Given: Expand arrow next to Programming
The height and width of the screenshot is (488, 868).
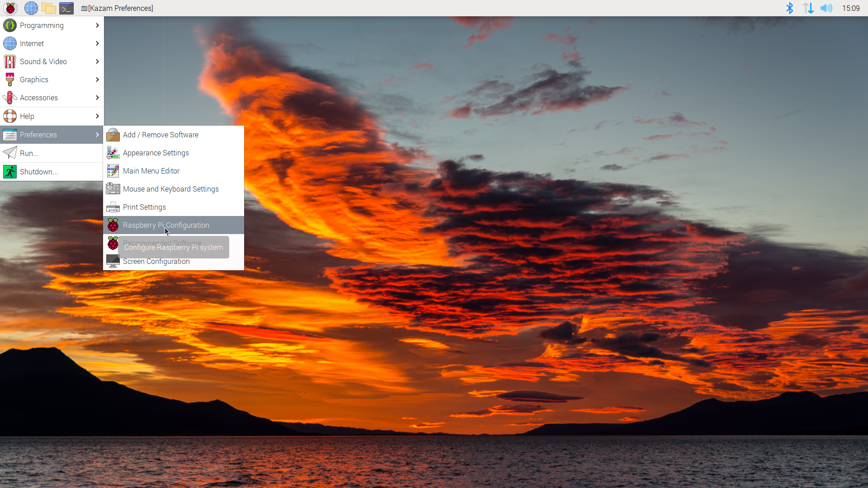Looking at the screenshot, I should pyautogui.click(x=97, y=25).
